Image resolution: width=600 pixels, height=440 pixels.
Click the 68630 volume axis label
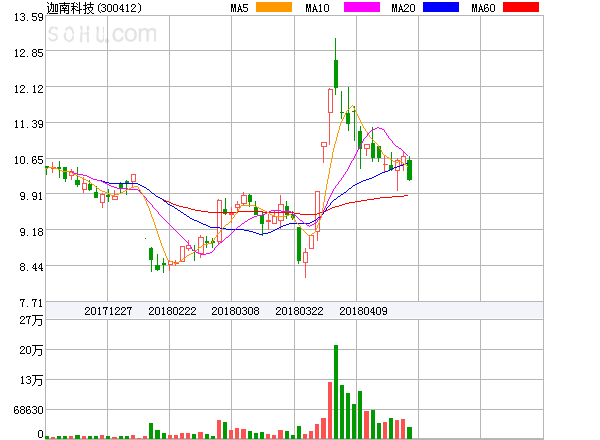pos(28,410)
